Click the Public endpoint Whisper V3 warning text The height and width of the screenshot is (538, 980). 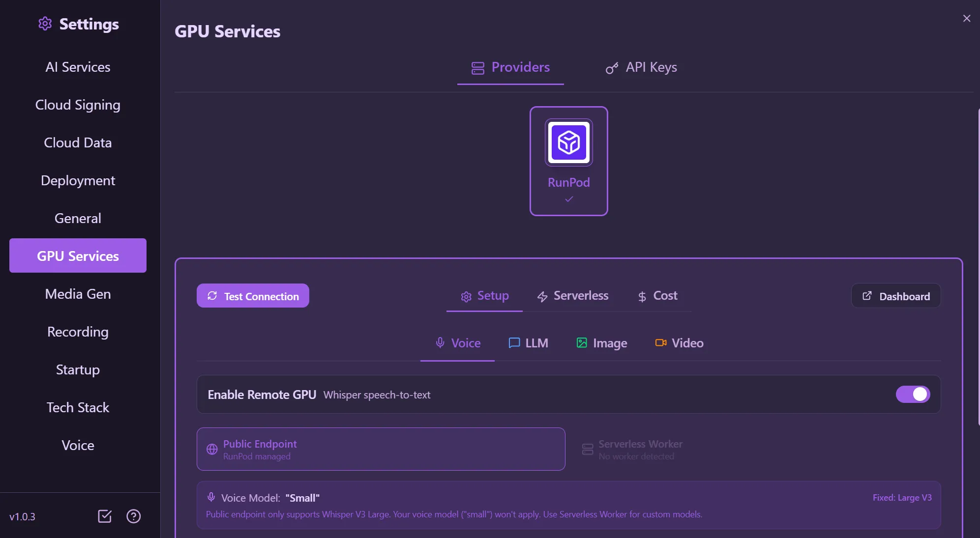pyautogui.click(x=454, y=514)
